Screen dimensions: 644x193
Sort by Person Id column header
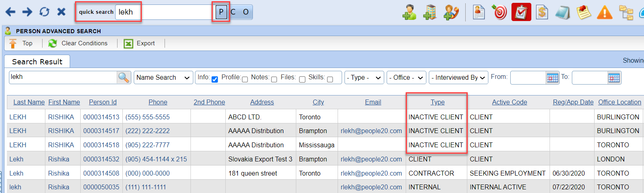point(103,102)
